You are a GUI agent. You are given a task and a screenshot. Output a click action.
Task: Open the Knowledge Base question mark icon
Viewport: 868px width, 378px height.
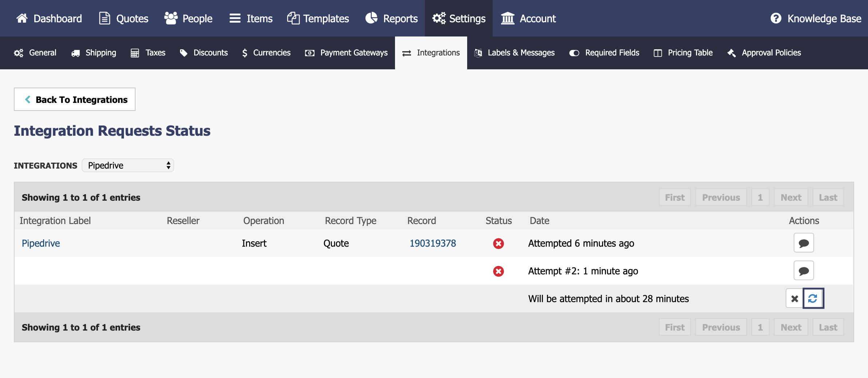click(776, 18)
